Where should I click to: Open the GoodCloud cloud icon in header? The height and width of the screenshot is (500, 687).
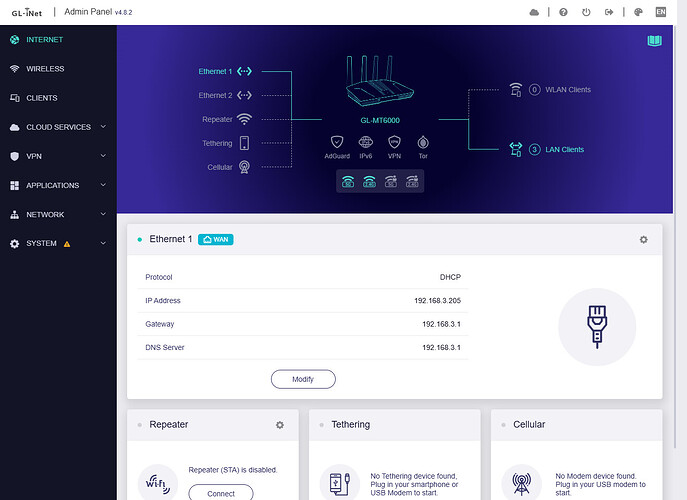(x=534, y=12)
